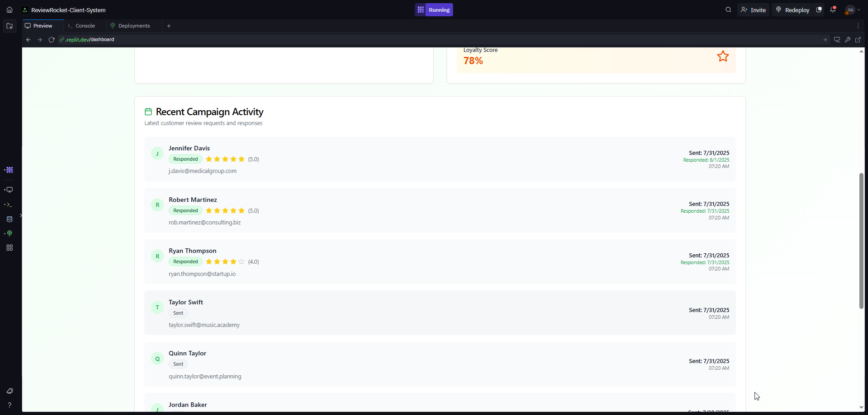868x415 pixels.
Task: Click the Responded badge for Jennifer Davis
Action: point(185,159)
